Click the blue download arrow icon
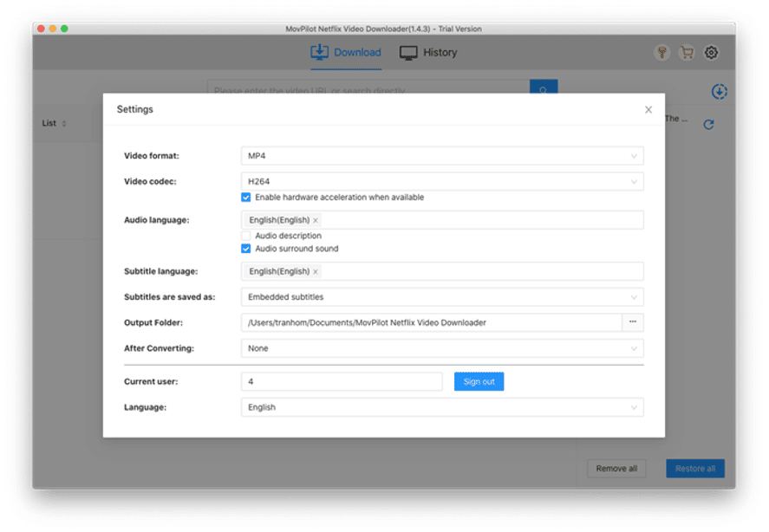This screenshot has width=769, height=532. [x=718, y=91]
